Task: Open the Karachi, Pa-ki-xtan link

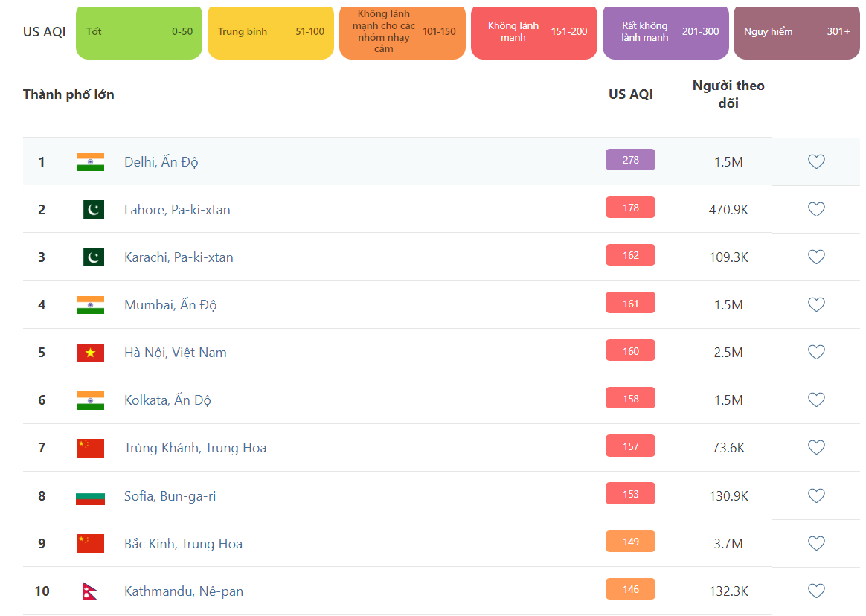Action: coord(179,257)
